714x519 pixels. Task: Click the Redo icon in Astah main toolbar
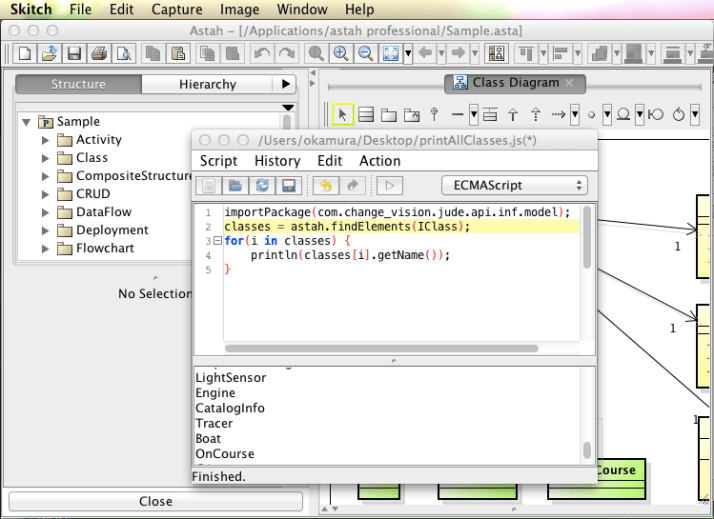click(x=286, y=54)
